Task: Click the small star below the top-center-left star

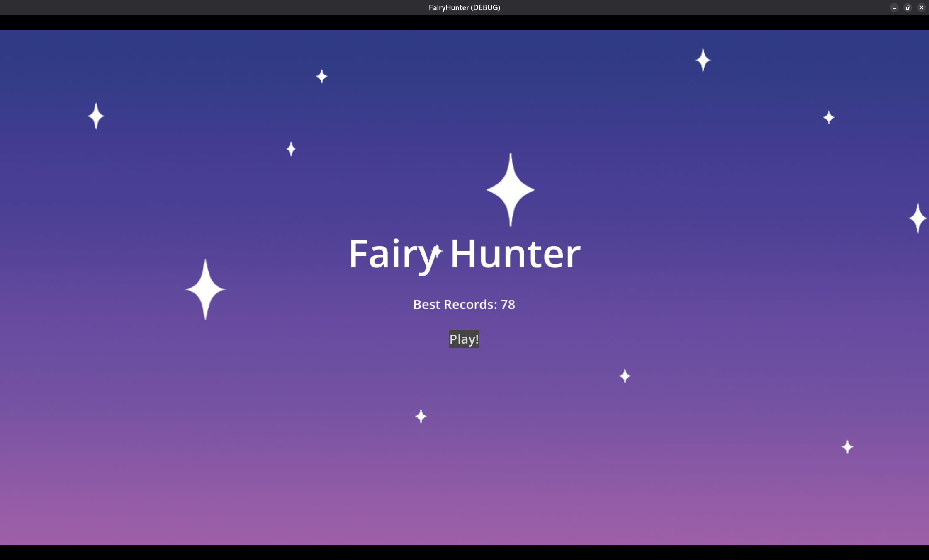Action: coord(291,149)
